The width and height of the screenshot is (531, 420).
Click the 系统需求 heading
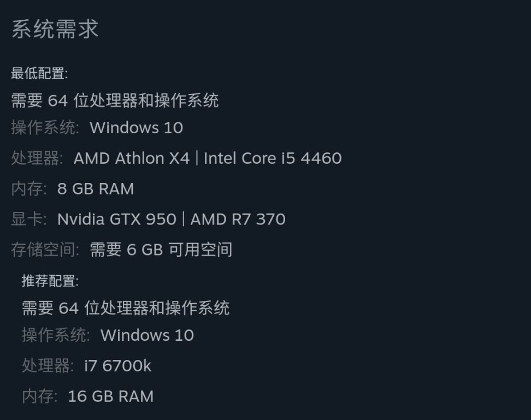[55, 29]
